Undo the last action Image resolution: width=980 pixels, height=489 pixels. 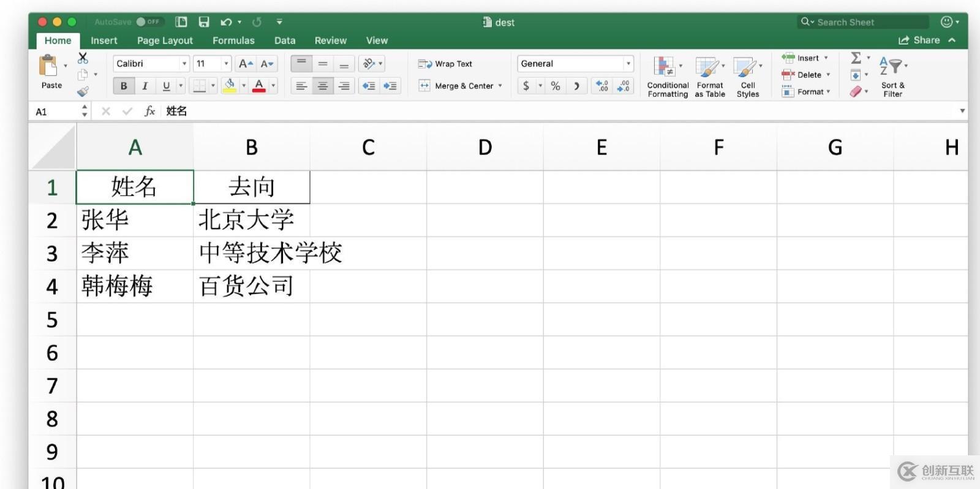click(226, 22)
